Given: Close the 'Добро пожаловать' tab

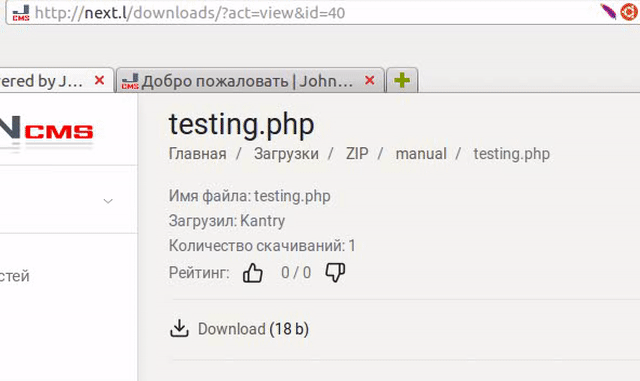Looking at the screenshot, I should [x=370, y=80].
